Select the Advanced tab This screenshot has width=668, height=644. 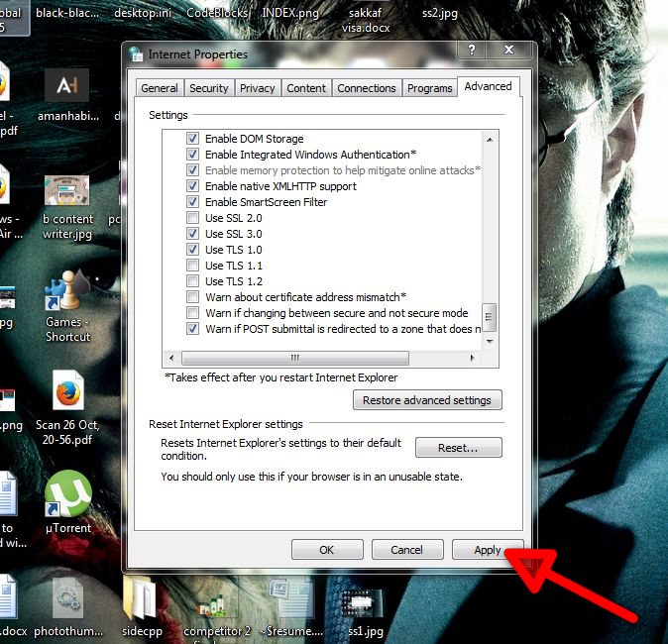[489, 86]
